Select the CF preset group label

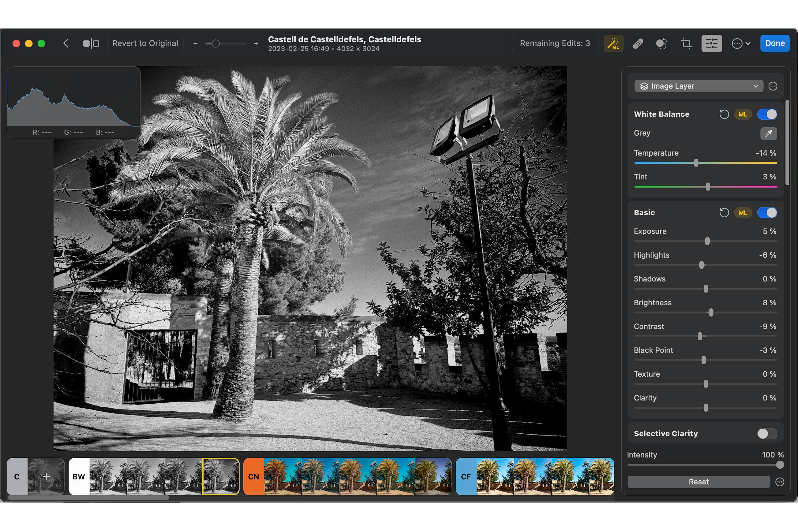pyautogui.click(x=466, y=477)
